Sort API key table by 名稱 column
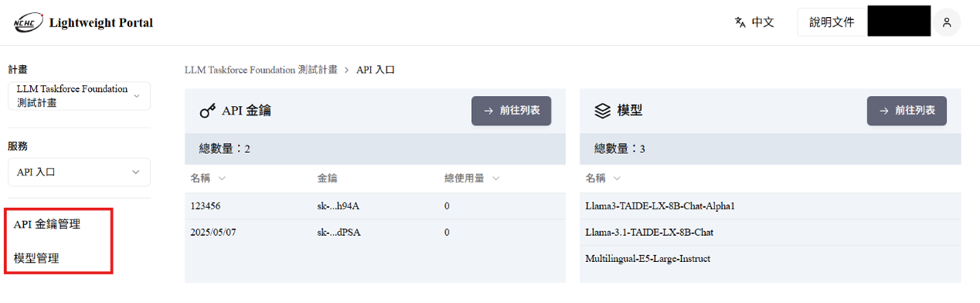 209,178
